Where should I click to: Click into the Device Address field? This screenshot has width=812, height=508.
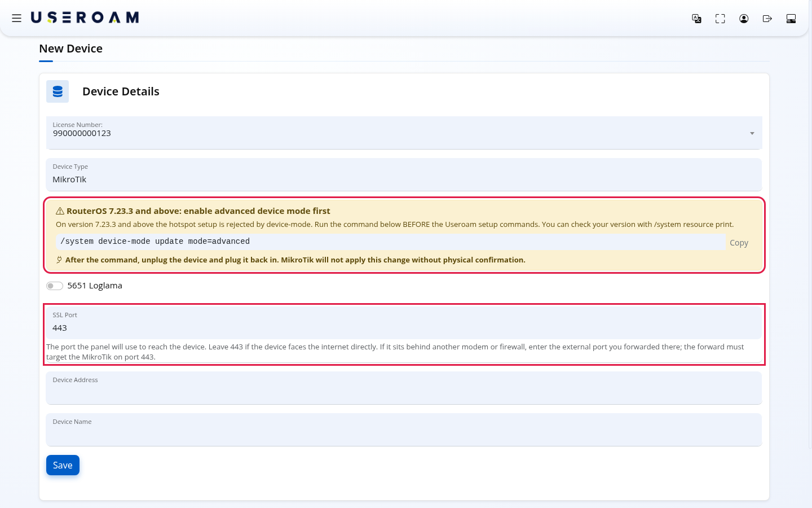pos(404,388)
